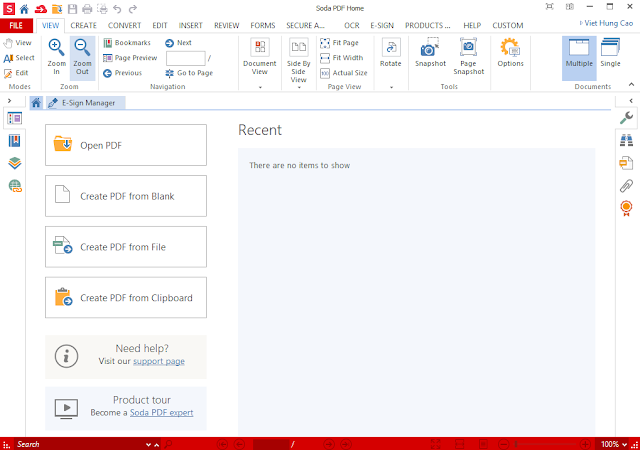
Task: Select Actual Size view
Action: point(344,73)
